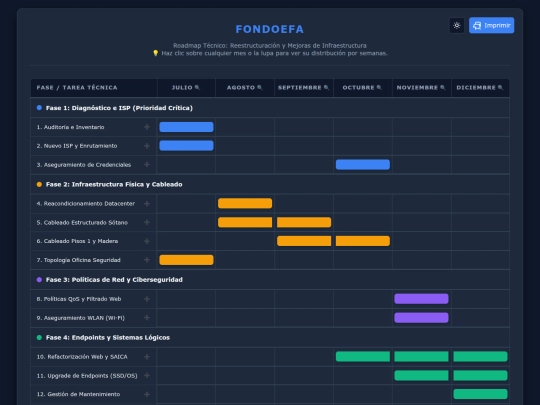This screenshot has width=540, height=405.
Task: Click the purple November bar for Políticas QoS
Action: tap(422, 299)
